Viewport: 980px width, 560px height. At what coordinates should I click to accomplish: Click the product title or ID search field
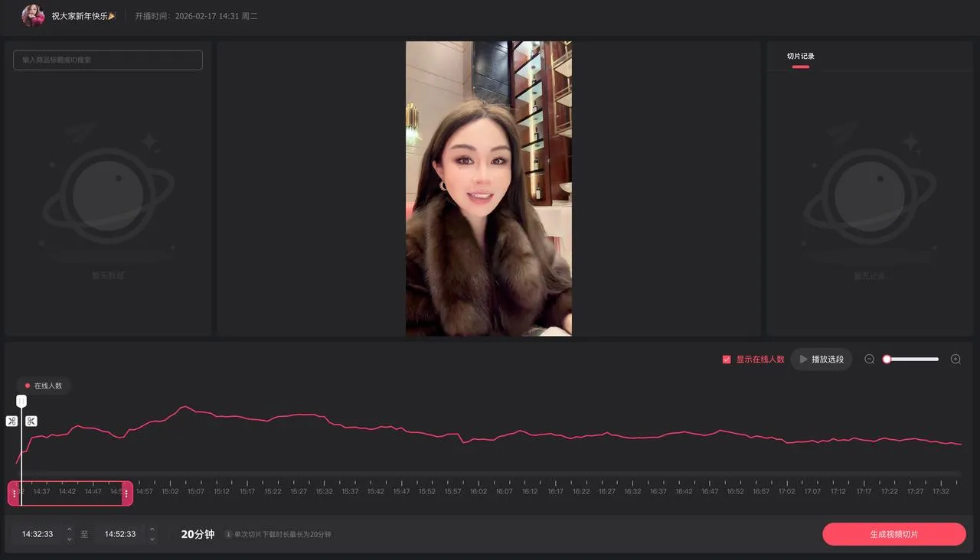(108, 60)
